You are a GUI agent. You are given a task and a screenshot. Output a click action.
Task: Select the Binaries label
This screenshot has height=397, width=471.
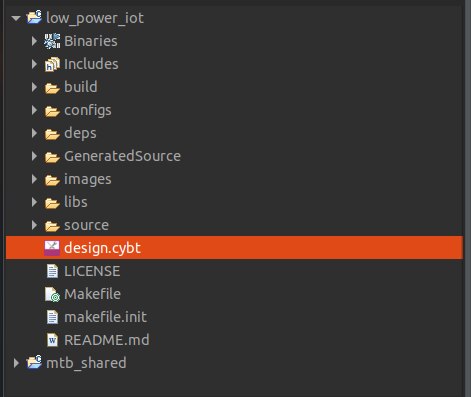point(91,41)
